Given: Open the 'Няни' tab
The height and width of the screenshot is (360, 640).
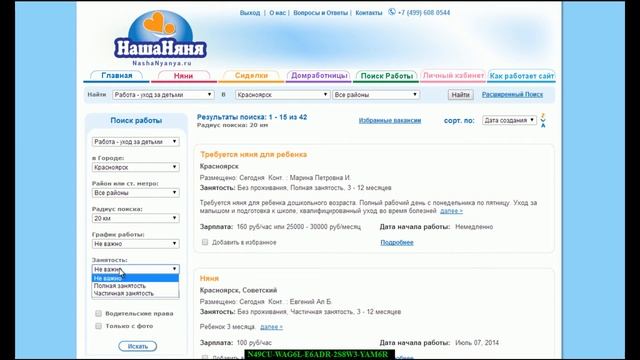Looking at the screenshot, I should [x=183, y=76].
